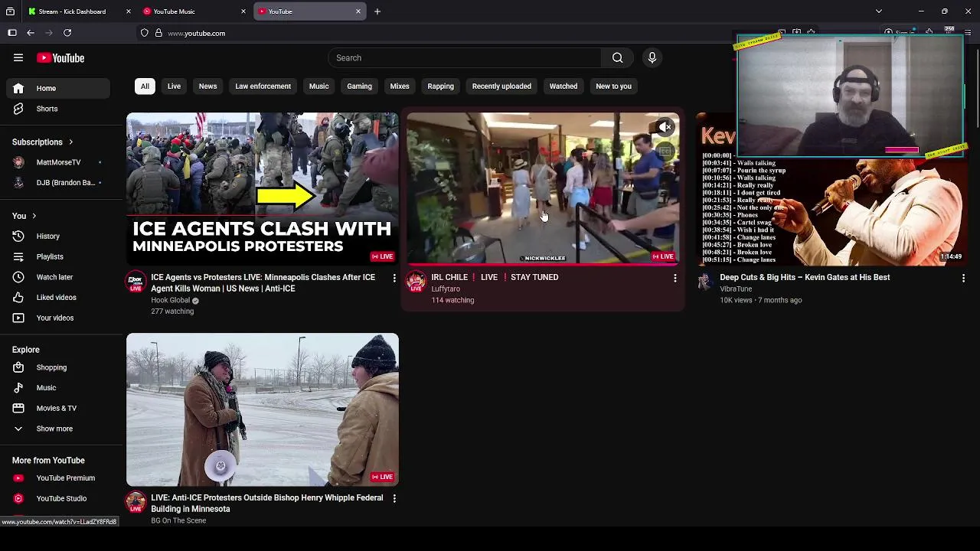Open ICE Agents vs Protesters LIVE title

point(263,283)
